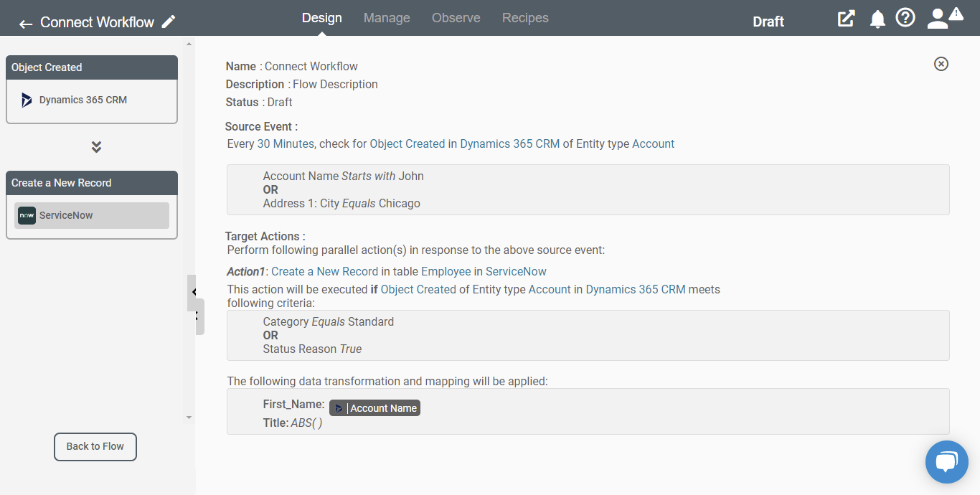Screen dimensions: 980x495
Task: Select the Create a New Record header
Action: [x=92, y=183]
